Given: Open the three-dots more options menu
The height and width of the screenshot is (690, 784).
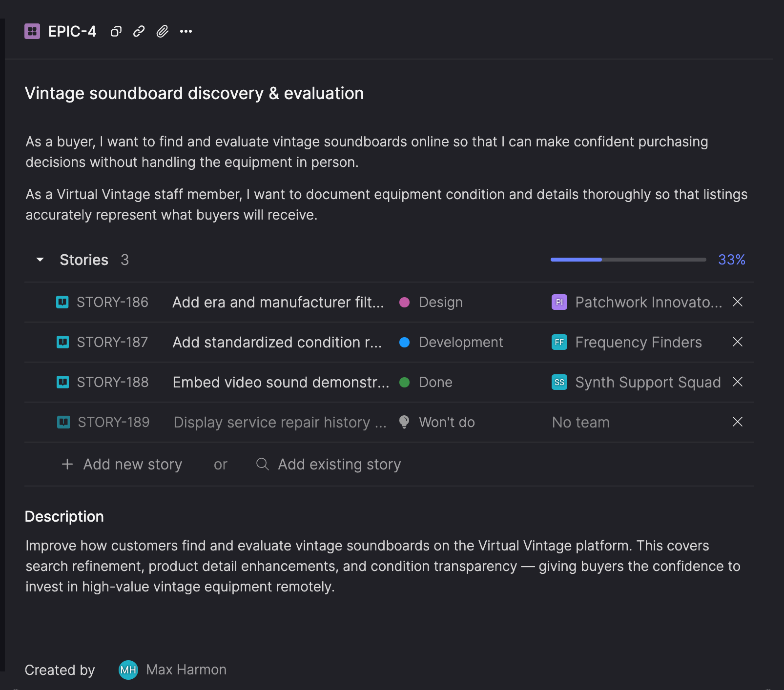Looking at the screenshot, I should pos(186,32).
